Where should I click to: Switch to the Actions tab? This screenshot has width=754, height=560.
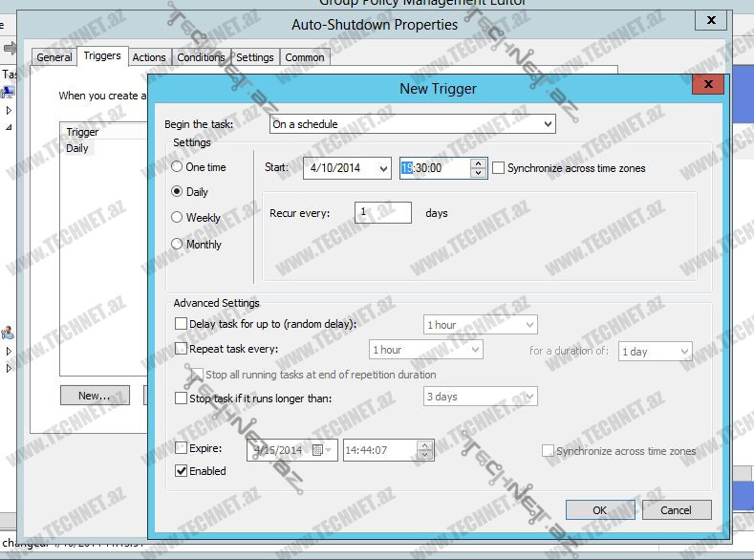point(149,57)
